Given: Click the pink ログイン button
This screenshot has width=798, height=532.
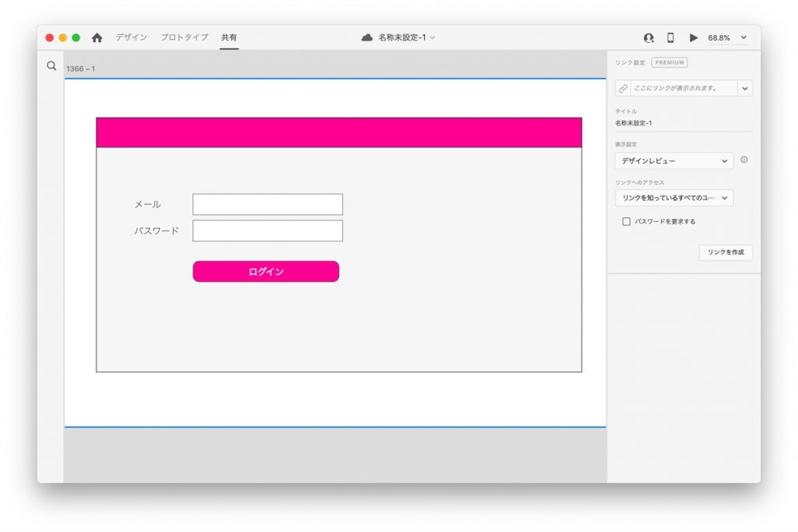Looking at the screenshot, I should 266,272.
